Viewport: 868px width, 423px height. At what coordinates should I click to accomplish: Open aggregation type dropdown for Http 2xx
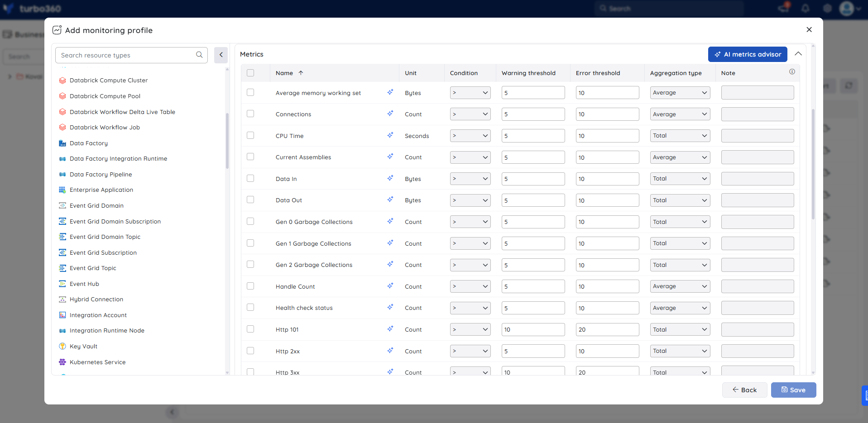(x=680, y=351)
